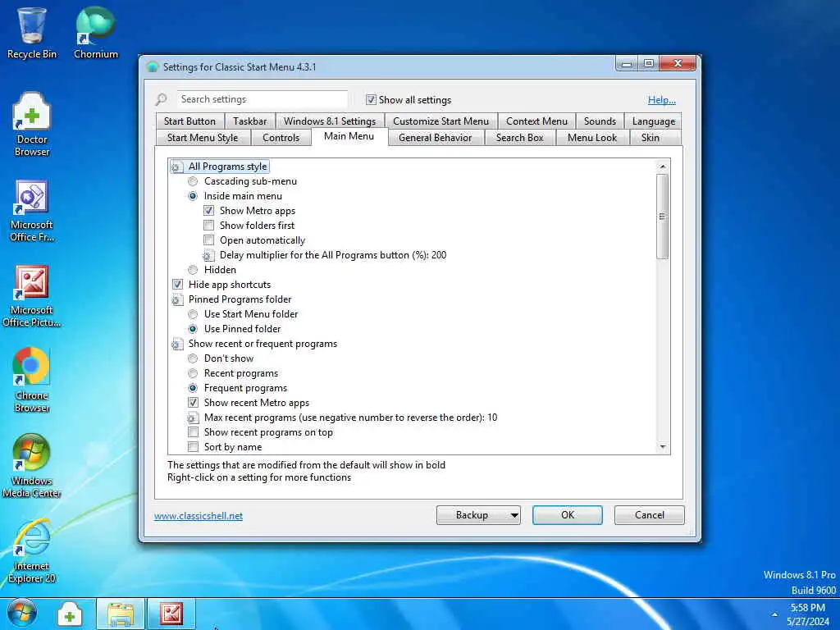
Task: Open General Behavior tab
Action: pos(435,138)
